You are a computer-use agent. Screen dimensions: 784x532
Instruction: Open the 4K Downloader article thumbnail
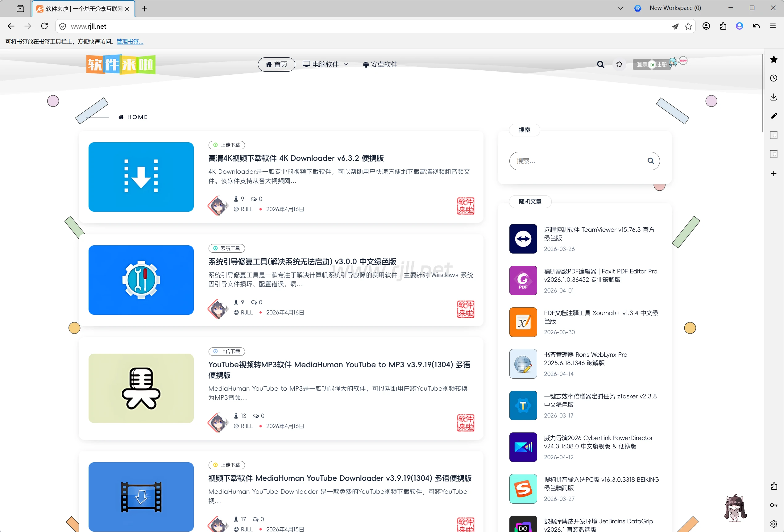pos(141,177)
